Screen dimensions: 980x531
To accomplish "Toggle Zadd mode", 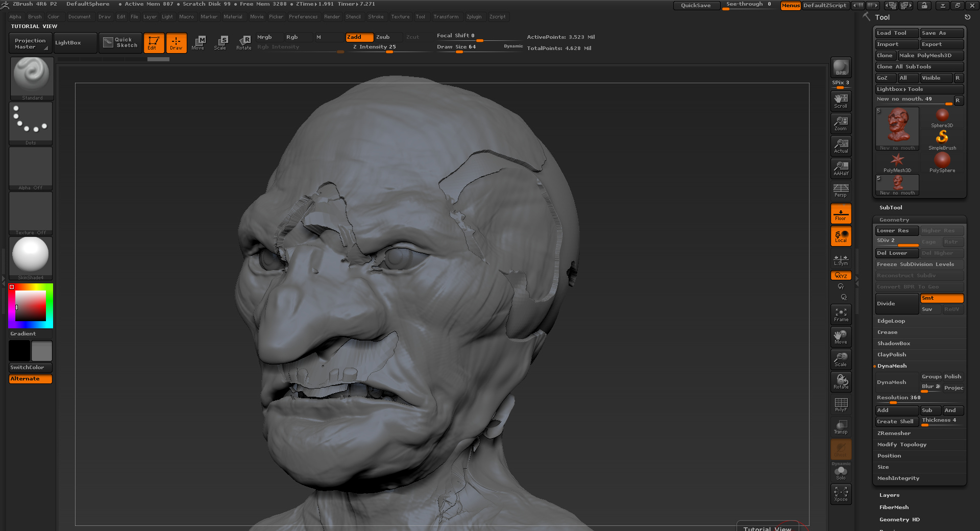I will (359, 37).
